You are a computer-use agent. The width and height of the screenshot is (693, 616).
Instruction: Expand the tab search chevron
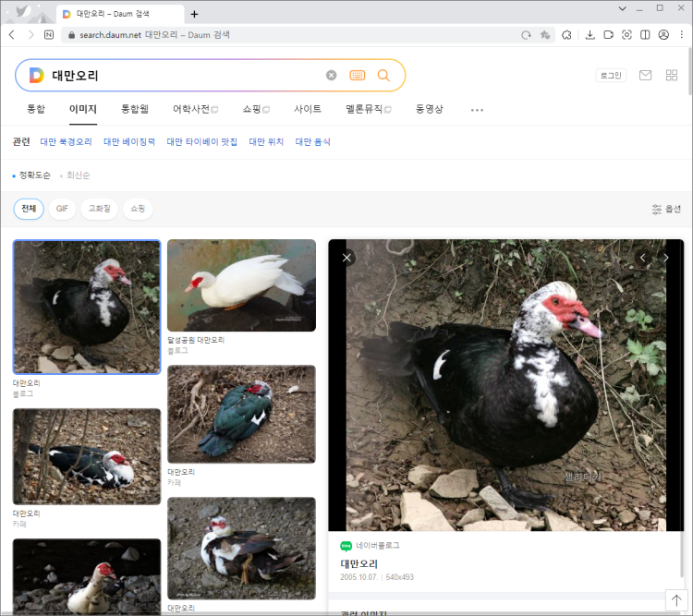pos(622,8)
